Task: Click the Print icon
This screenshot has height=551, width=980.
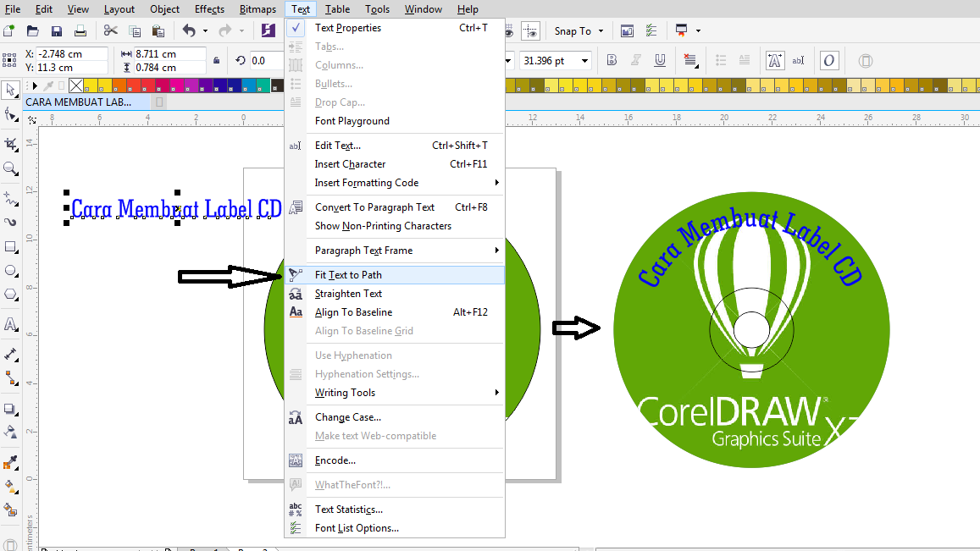Action: coord(80,30)
